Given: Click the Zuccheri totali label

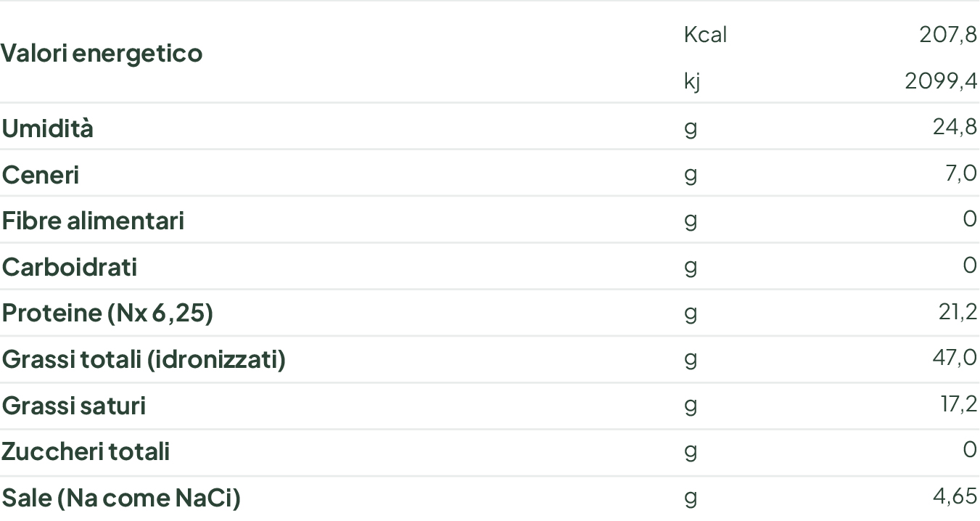Looking at the screenshot, I should (x=86, y=451).
